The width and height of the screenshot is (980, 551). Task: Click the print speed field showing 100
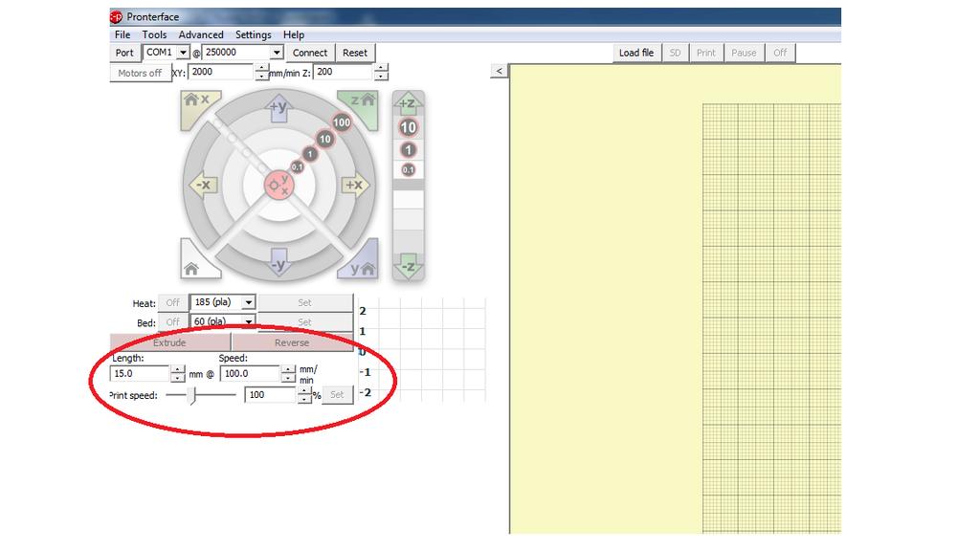[x=271, y=395]
